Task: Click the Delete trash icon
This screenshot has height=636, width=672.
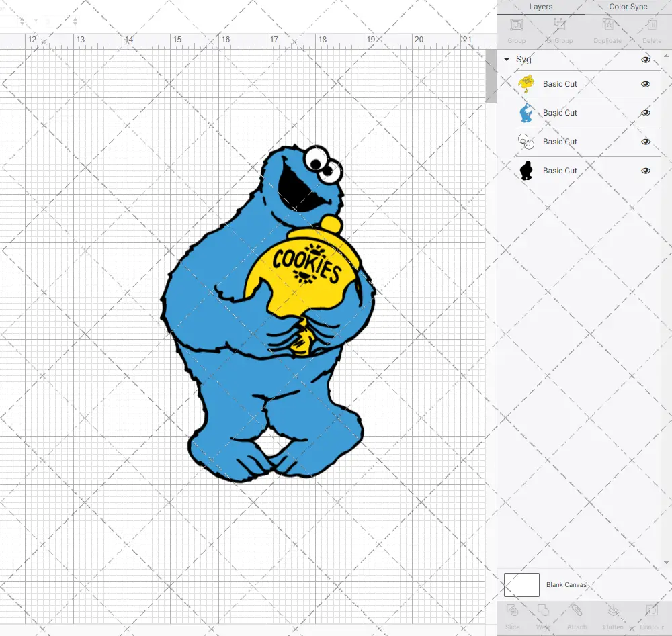Action: click(652, 25)
